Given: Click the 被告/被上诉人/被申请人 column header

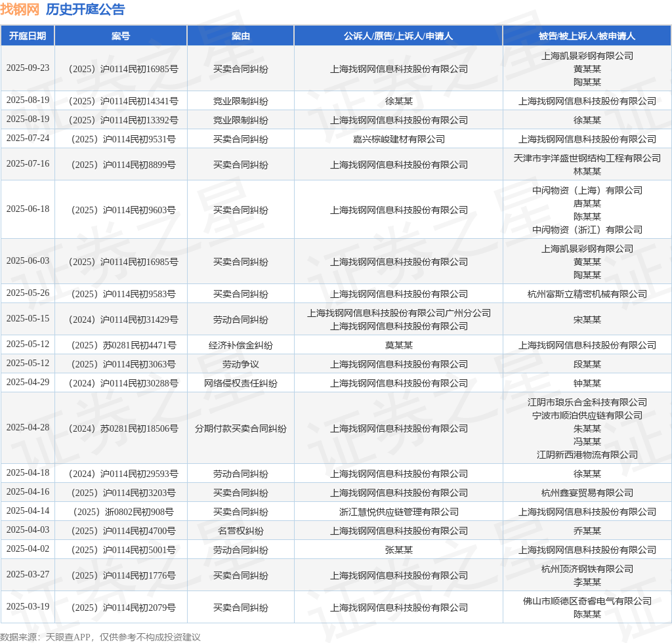Looking at the screenshot, I should pyautogui.click(x=587, y=36).
